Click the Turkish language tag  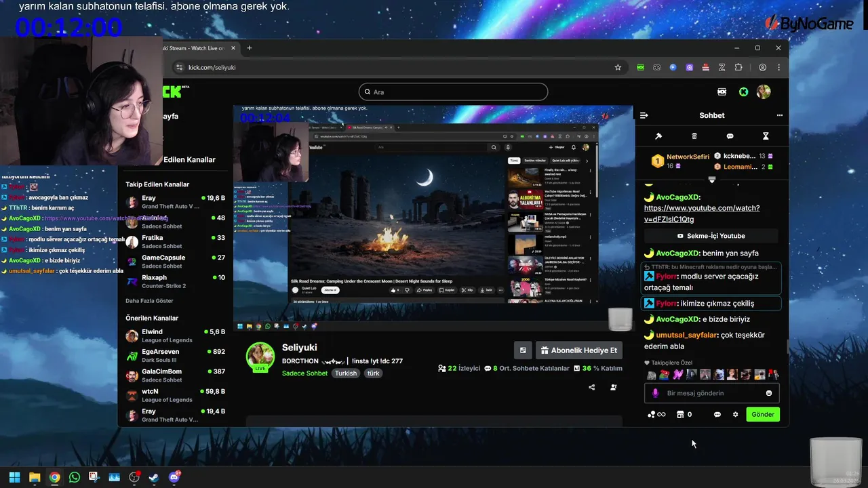pyautogui.click(x=346, y=373)
